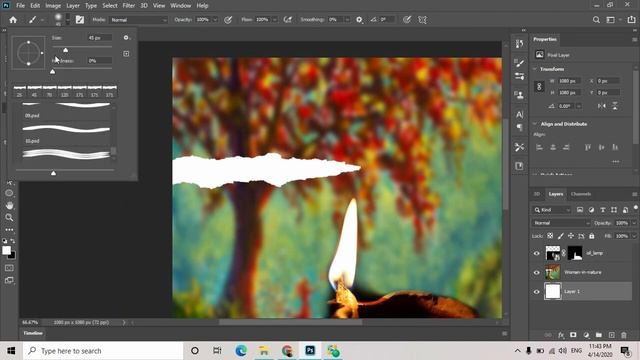Screen dimensions: 640x360
Task: Add a layer mask button
Action: tap(573, 335)
